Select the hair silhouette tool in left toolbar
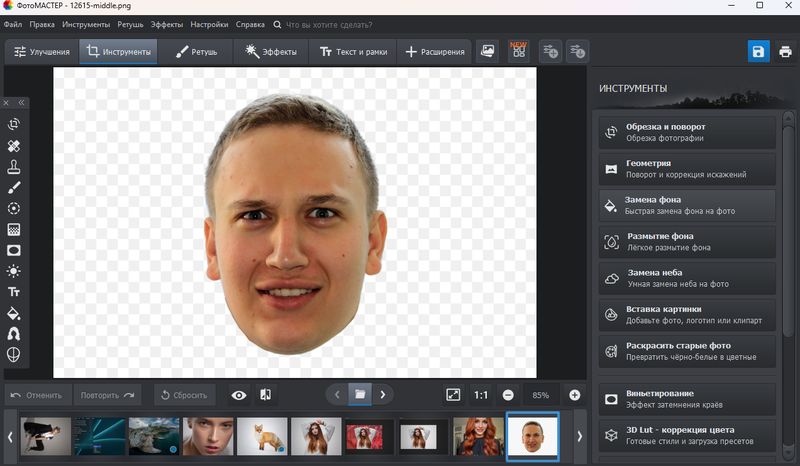Image resolution: width=800 pixels, height=466 pixels. [14, 334]
